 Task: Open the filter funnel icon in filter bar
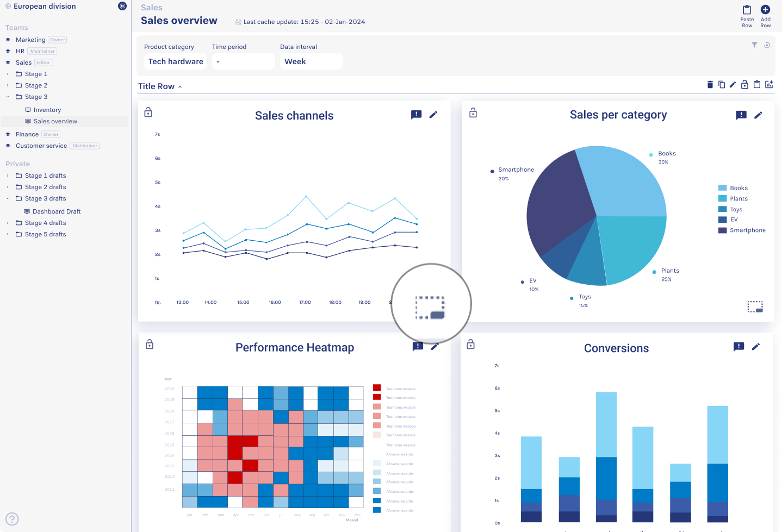[x=754, y=45]
